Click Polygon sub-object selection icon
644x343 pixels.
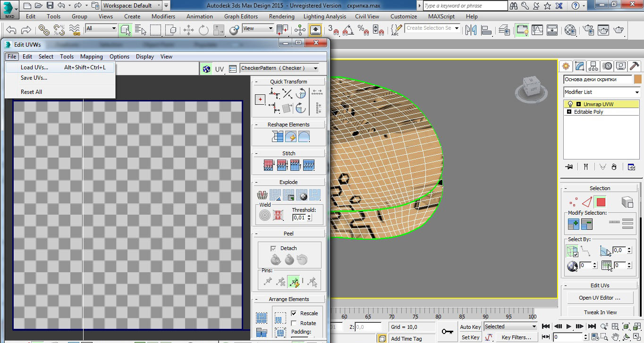(601, 202)
